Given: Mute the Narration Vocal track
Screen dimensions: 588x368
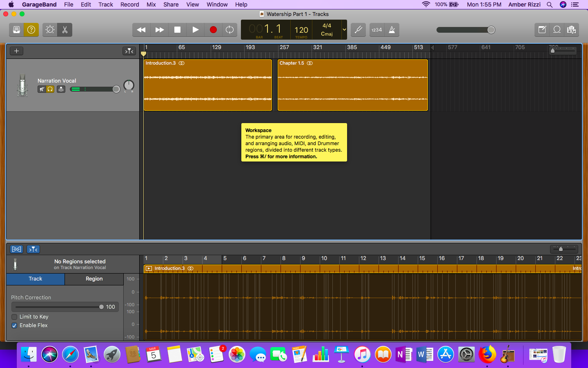Looking at the screenshot, I should point(42,89).
